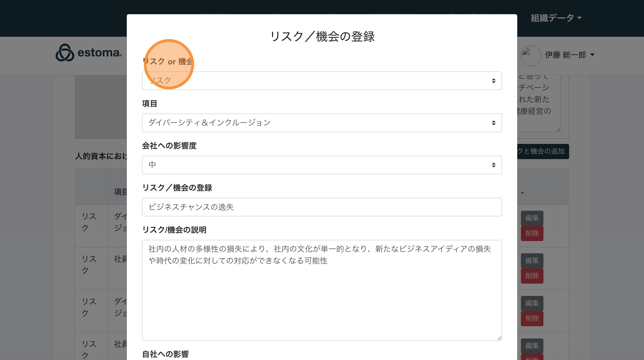Expand the 項目 dropdown showing ダイバーシティ＆インクルージョン
Image resolution: width=644 pixels, height=360 pixels.
(x=322, y=123)
